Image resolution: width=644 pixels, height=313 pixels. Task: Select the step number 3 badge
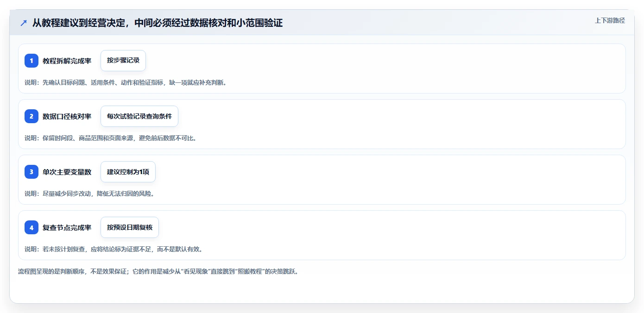[32, 172]
